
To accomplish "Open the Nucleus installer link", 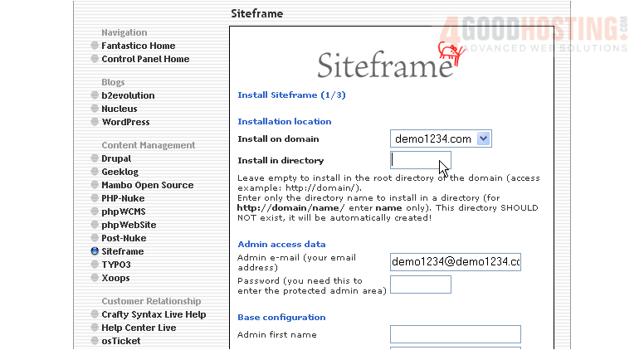I will point(120,109).
